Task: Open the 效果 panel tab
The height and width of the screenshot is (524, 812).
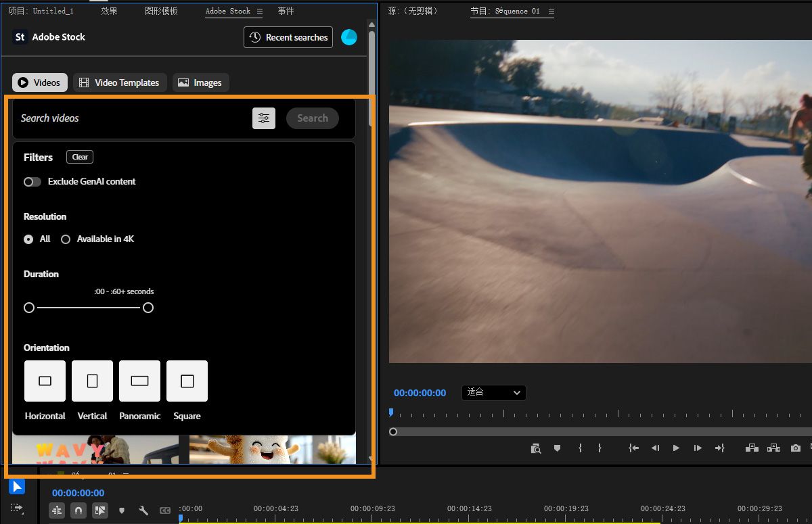Action: [x=108, y=11]
